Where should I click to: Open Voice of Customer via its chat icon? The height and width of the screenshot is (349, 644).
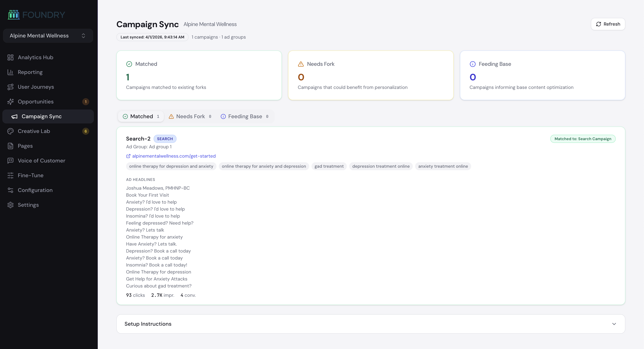(10, 160)
